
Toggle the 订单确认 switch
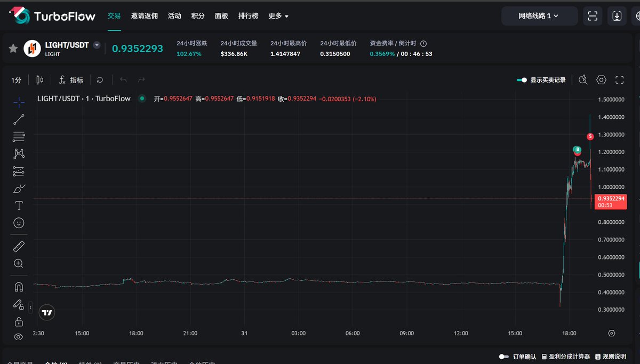(x=504, y=357)
